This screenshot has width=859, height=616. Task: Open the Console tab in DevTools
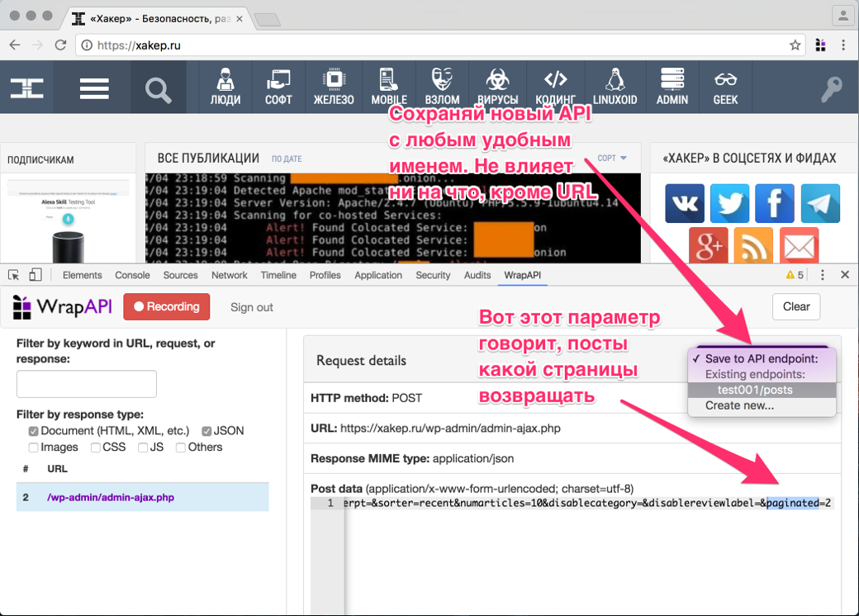(x=132, y=275)
